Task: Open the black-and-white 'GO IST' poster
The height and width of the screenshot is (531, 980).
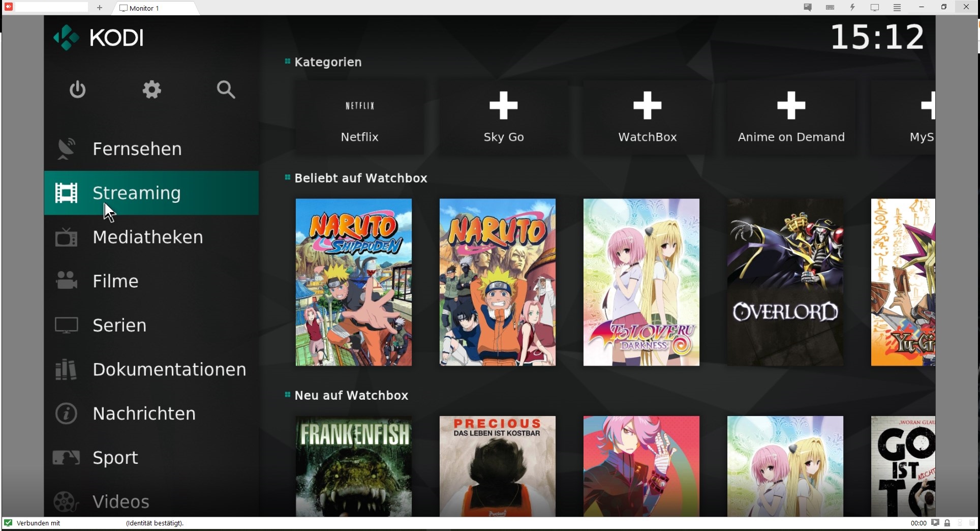Action: coord(903,466)
